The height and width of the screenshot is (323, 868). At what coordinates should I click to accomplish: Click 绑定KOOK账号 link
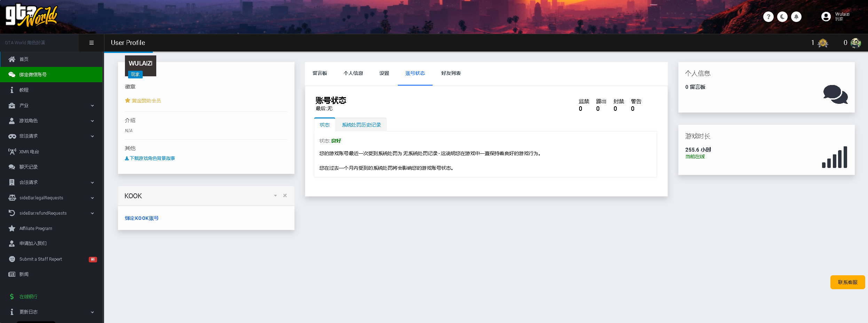click(142, 218)
